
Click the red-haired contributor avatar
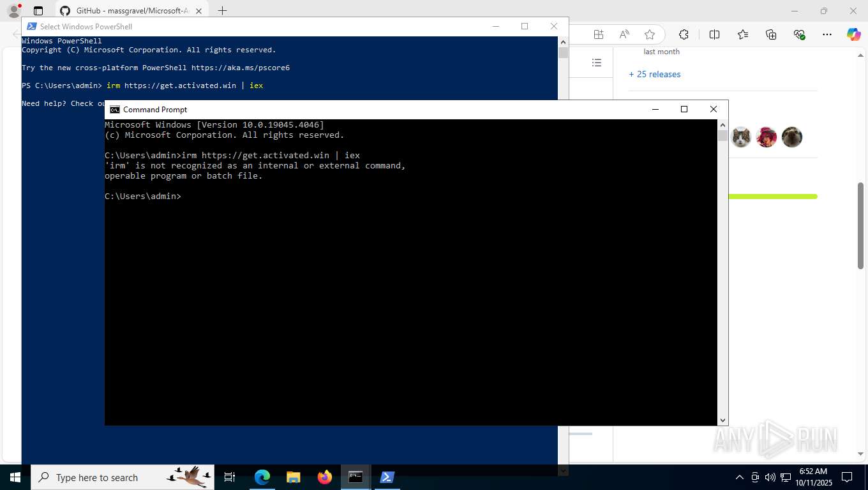767,137
